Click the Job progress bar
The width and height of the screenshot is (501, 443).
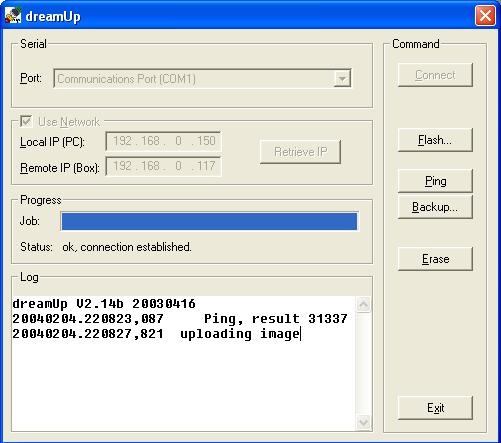point(209,221)
